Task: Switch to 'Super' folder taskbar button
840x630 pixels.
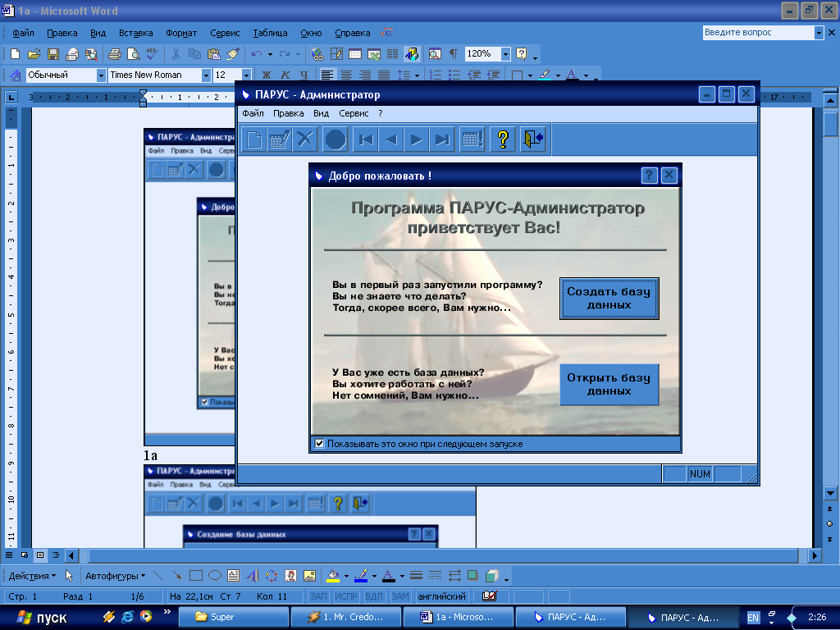Action: [234, 617]
